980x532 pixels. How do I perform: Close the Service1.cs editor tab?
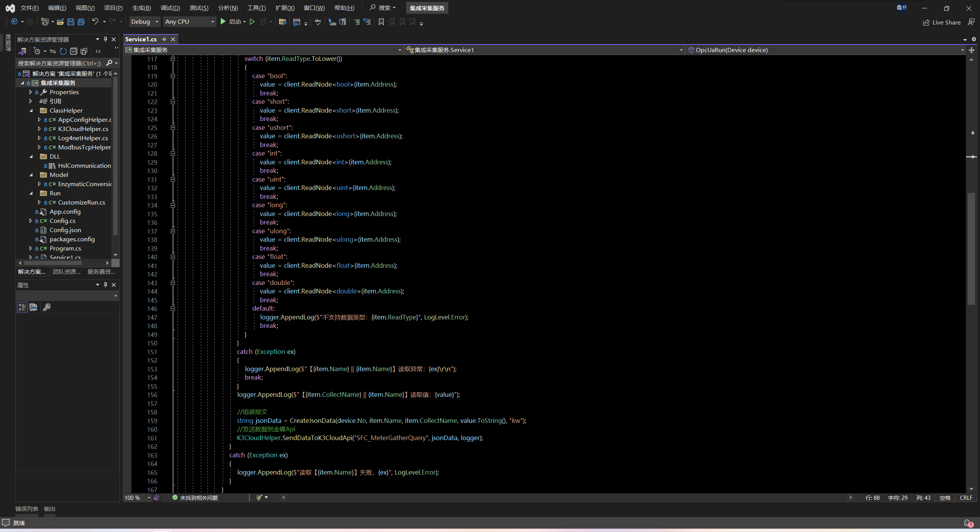click(x=173, y=39)
